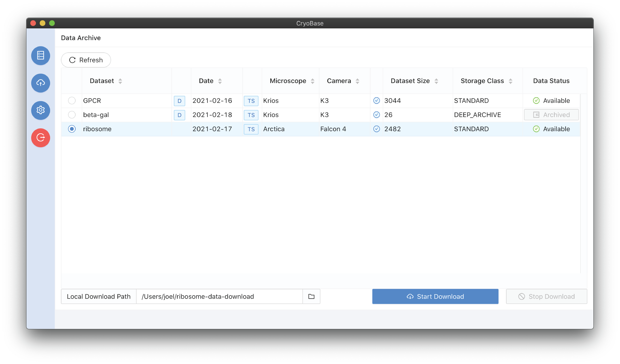Open the Data Archive sidebar icon
This screenshot has width=620, height=364.
pyautogui.click(x=41, y=56)
